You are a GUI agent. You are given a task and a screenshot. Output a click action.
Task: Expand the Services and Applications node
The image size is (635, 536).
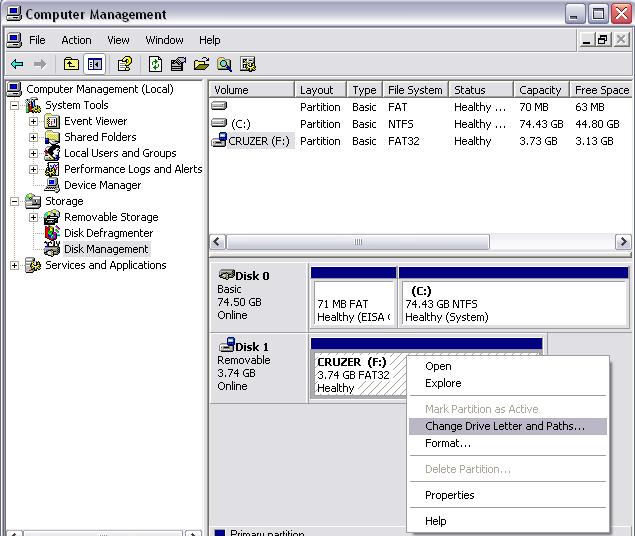click(x=15, y=265)
